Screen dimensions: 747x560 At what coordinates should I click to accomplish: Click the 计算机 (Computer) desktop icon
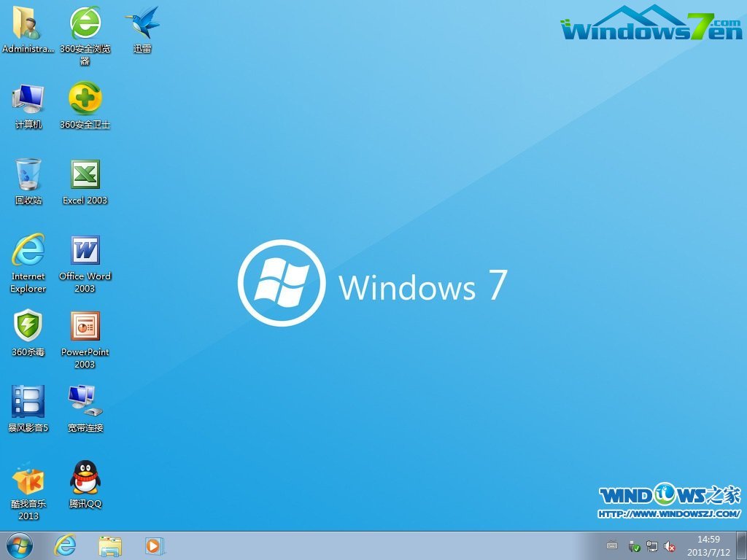(28, 99)
